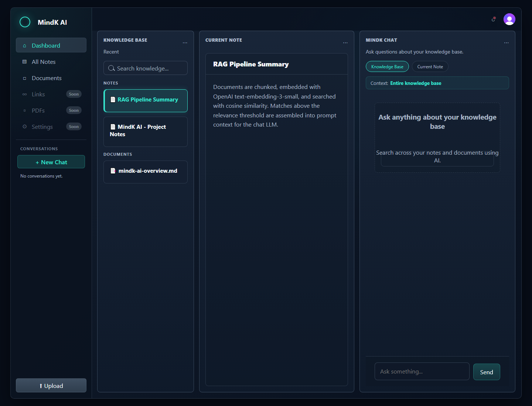Click the 'No conversations yet.' message
Image resolution: width=532 pixels, height=406 pixels.
click(41, 176)
